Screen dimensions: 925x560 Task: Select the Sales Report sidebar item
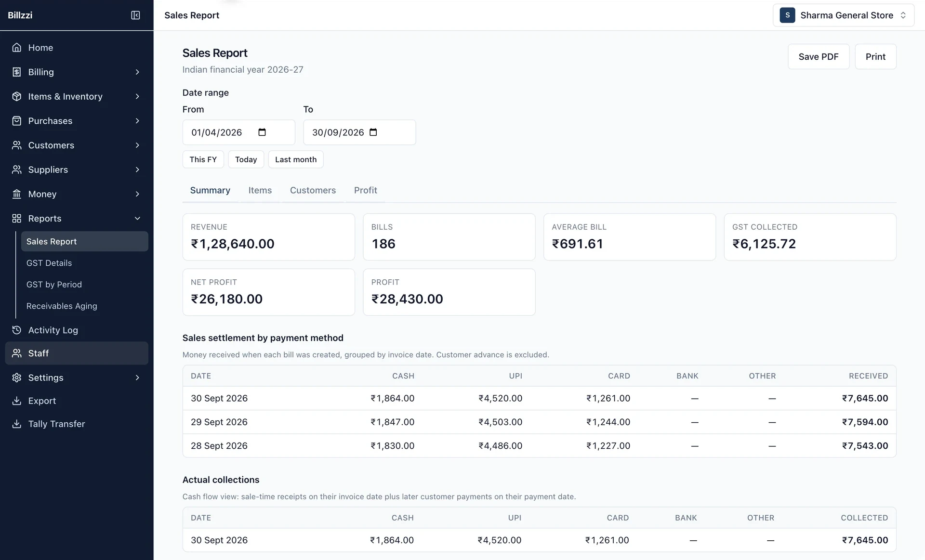[x=84, y=241]
